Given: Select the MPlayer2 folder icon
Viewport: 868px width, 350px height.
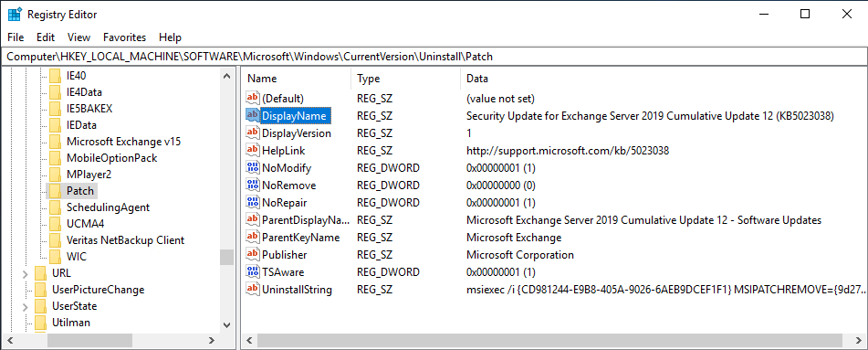Looking at the screenshot, I should [x=54, y=175].
